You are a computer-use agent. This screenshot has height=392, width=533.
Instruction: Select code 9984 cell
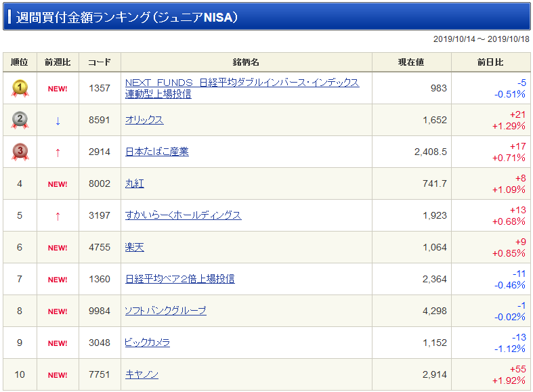pyautogui.click(x=100, y=311)
